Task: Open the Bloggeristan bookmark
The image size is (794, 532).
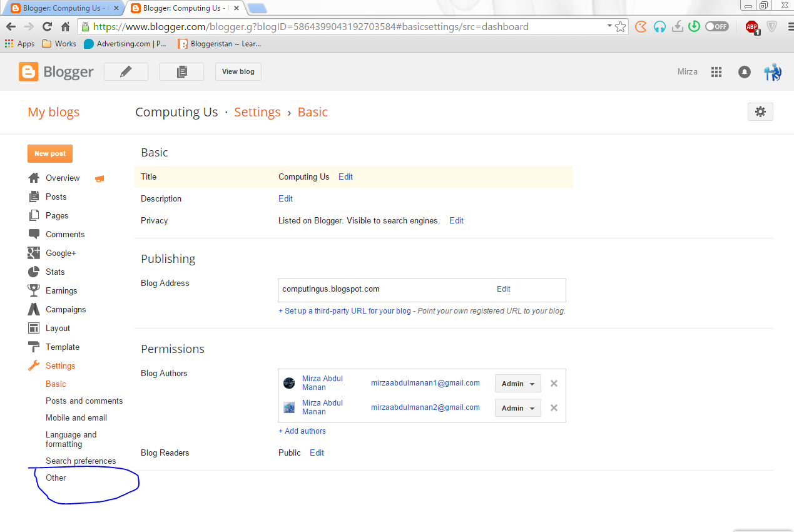Action: [219, 44]
